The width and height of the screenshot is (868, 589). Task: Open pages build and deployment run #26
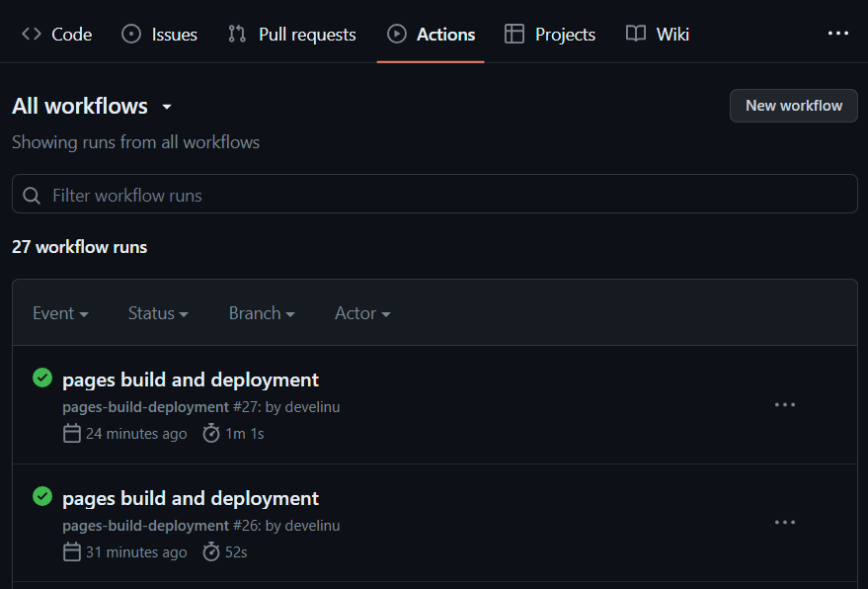[191, 498]
